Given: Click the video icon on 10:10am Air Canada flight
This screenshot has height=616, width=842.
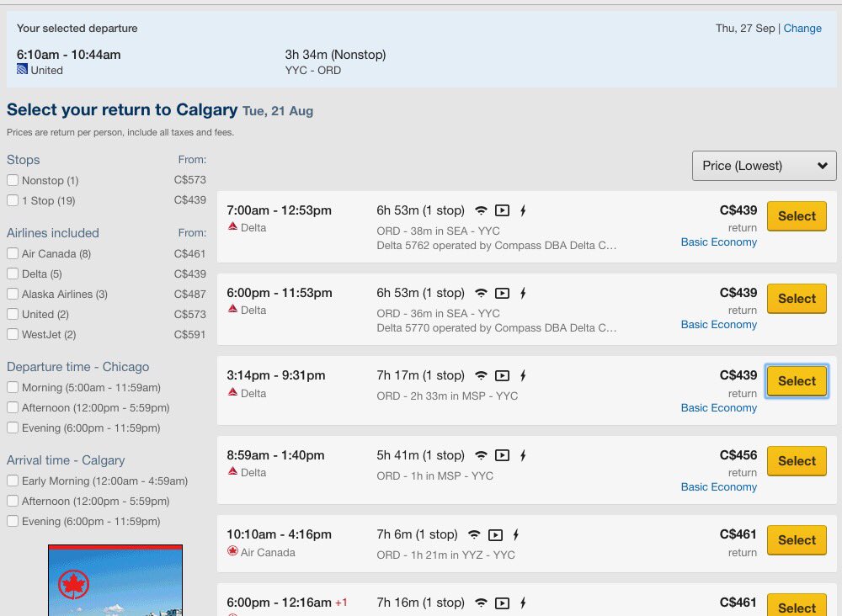Looking at the screenshot, I should [495, 535].
